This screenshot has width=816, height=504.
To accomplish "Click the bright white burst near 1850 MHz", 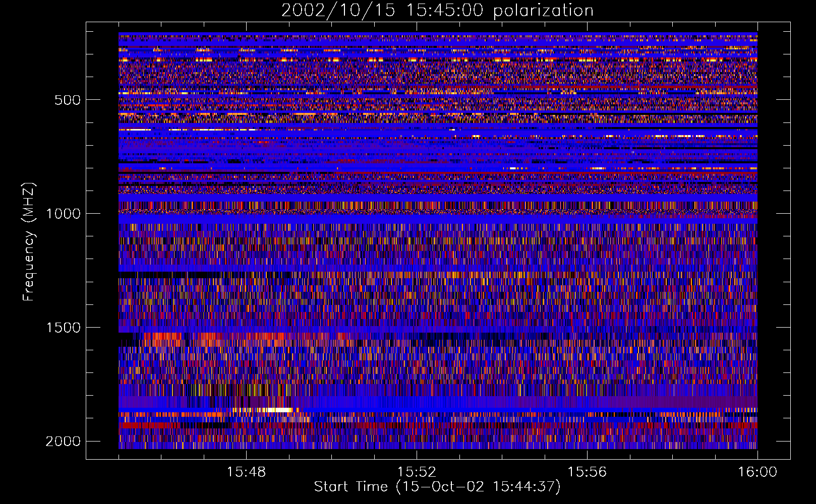I will point(272,410).
